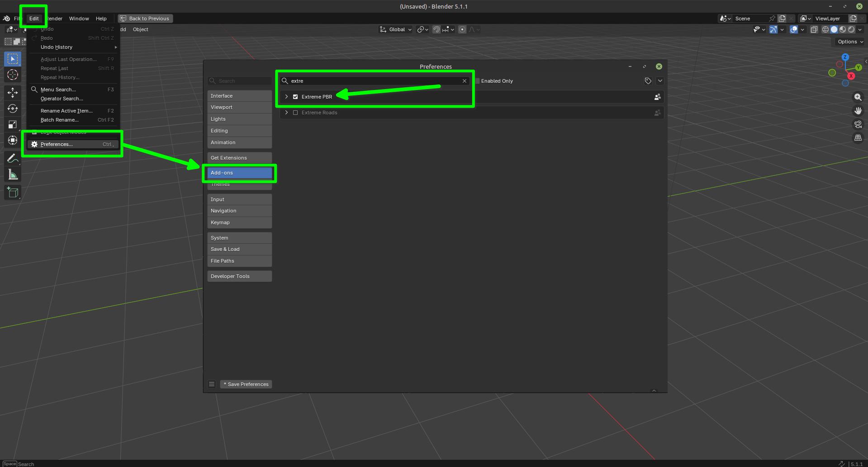Click Save Preferences button
Image resolution: width=868 pixels, height=467 pixels.
point(246,384)
